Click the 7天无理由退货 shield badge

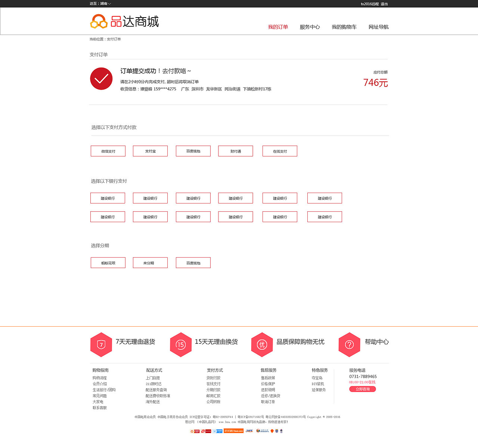(101, 344)
